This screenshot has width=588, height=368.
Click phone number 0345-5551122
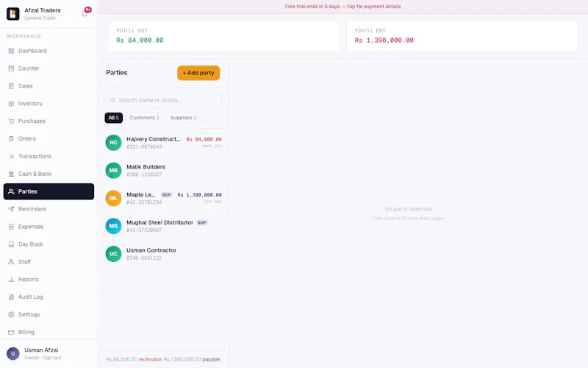(x=144, y=258)
